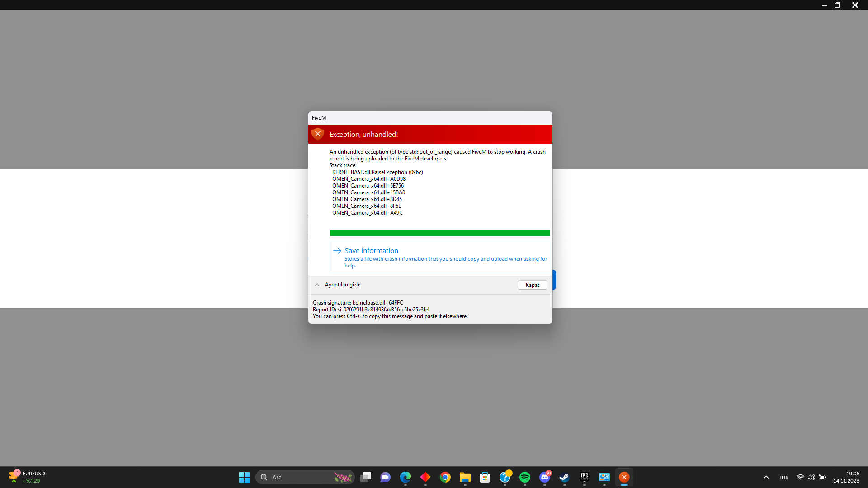Open Microsoft Store from the taskbar
The image size is (868, 488).
(485, 477)
